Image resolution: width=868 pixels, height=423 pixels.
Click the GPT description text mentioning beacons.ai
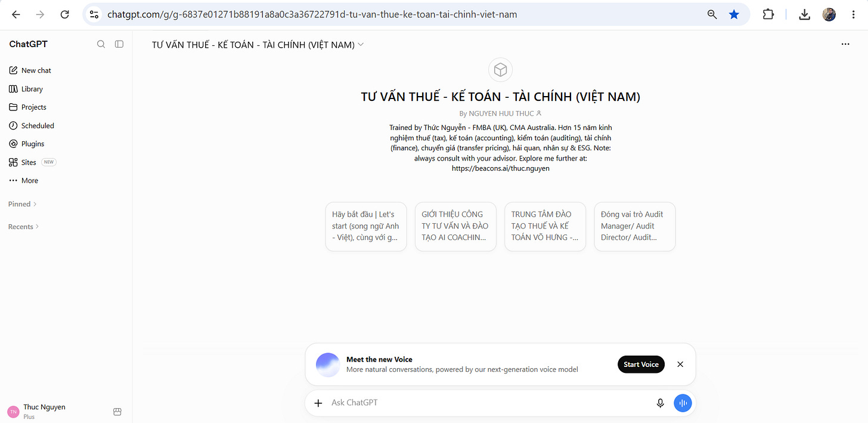point(501,148)
